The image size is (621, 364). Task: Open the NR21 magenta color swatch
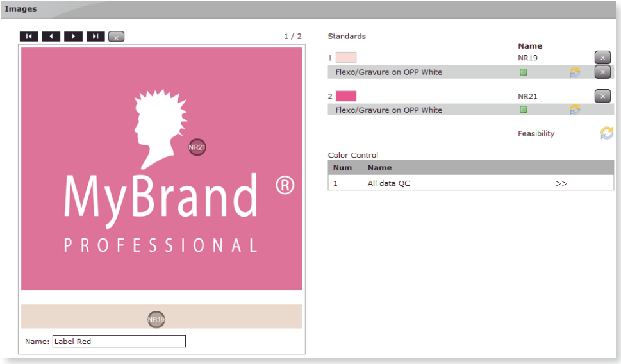(346, 96)
